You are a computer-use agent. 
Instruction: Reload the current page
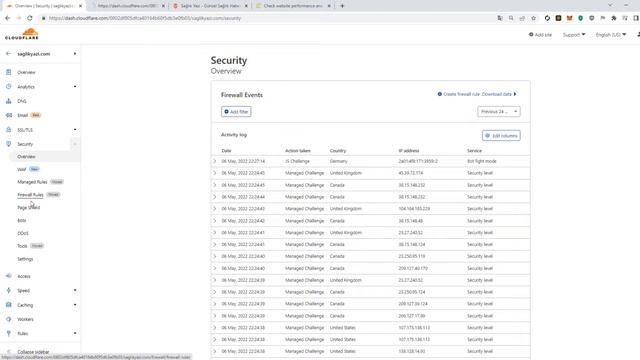[30, 18]
